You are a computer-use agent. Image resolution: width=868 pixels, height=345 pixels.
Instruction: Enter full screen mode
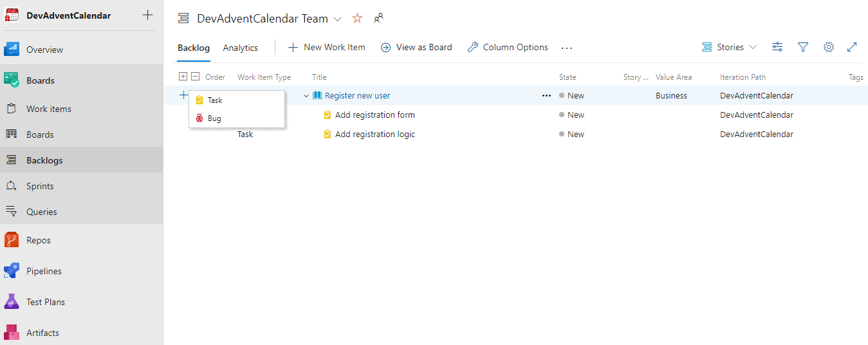852,47
